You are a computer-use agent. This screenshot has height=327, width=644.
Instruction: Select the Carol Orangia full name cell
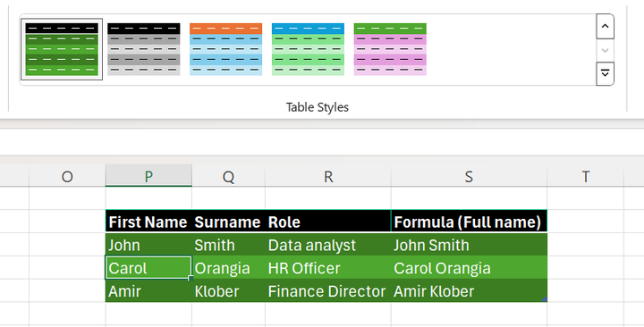(469, 267)
